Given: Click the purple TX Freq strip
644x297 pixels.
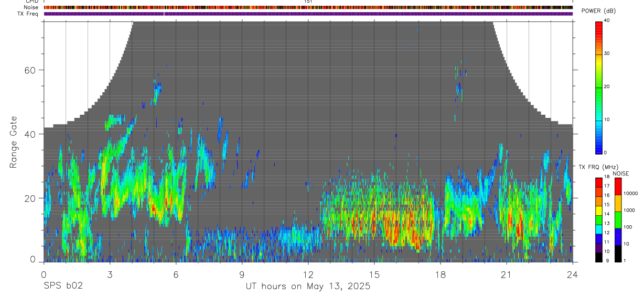Looking at the screenshot, I should [x=308, y=14].
